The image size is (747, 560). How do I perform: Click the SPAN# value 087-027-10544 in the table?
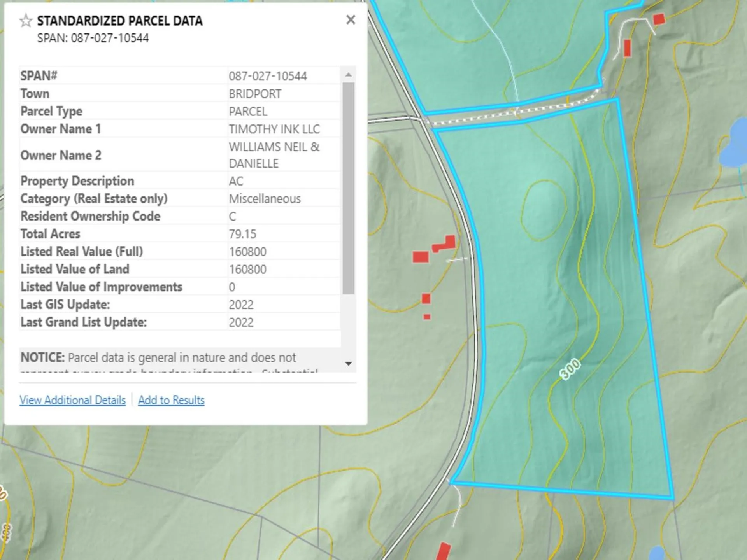pos(268,76)
